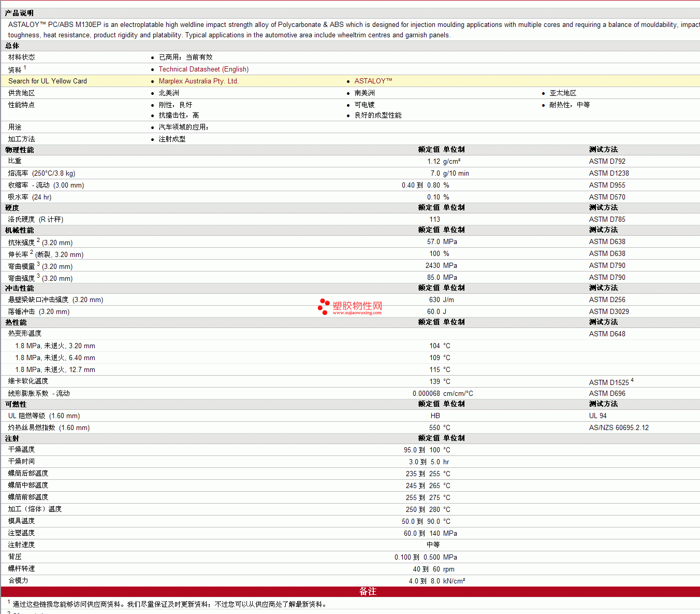Click the 产品说明 section header
700x614 pixels.
pos(19,13)
